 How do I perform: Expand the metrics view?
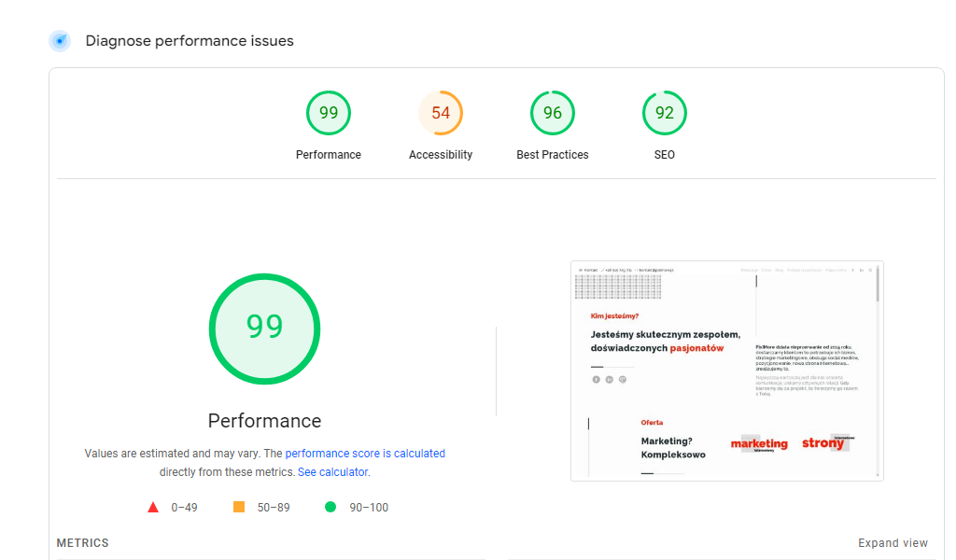[x=893, y=543]
